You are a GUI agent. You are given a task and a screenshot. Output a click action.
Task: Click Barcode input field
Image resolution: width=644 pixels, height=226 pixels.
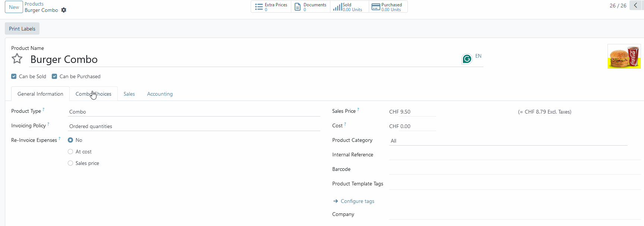point(515,169)
